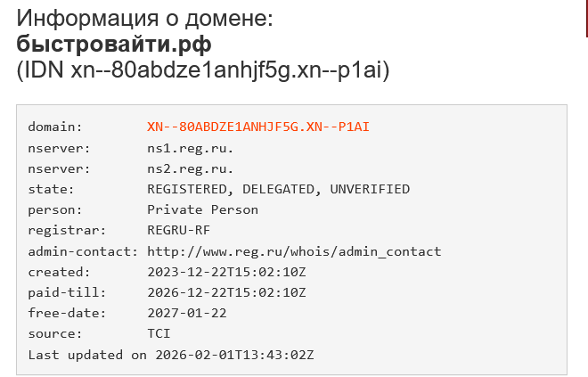The image size is (588, 377).
Task: Click the 'Last updated on' timestamp line
Action: tap(171, 355)
